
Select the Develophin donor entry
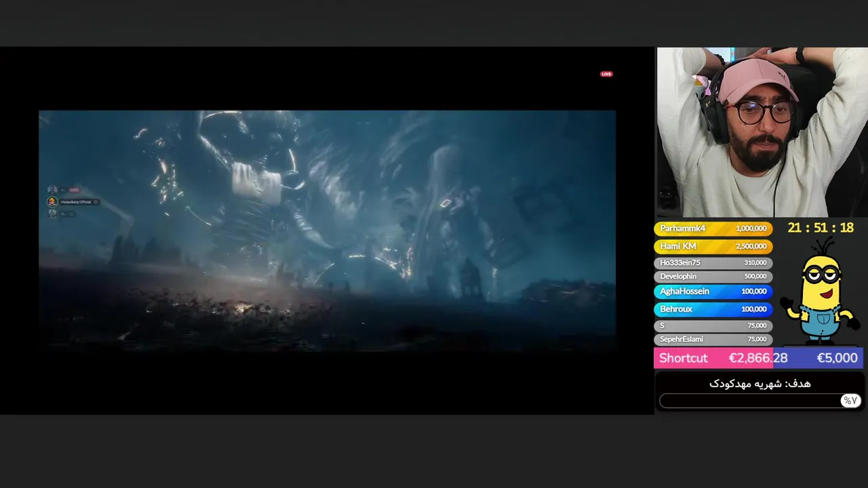[713, 276]
